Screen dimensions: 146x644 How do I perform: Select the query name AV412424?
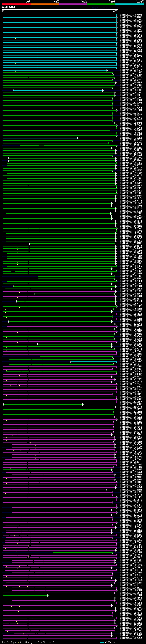(8, 8)
